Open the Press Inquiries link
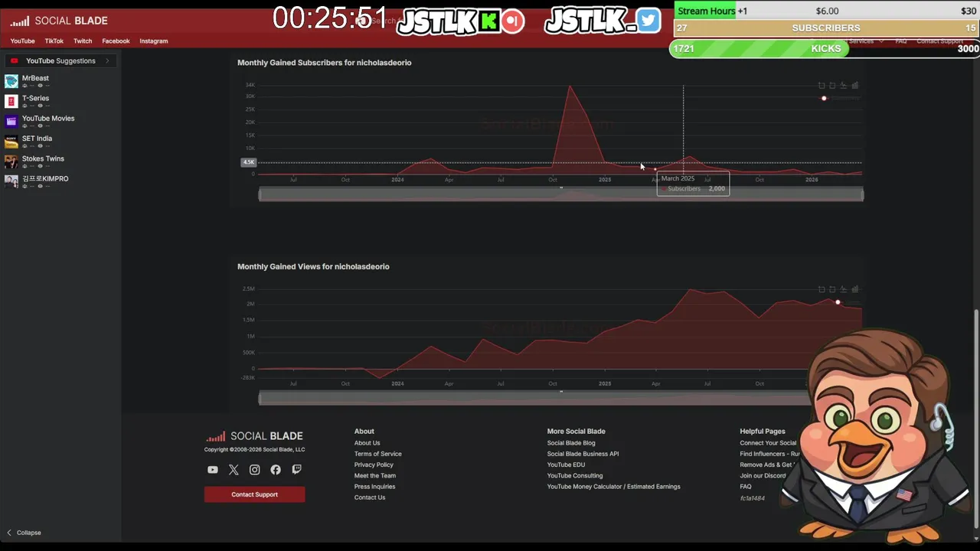This screenshot has width=980, height=551. 374,487
